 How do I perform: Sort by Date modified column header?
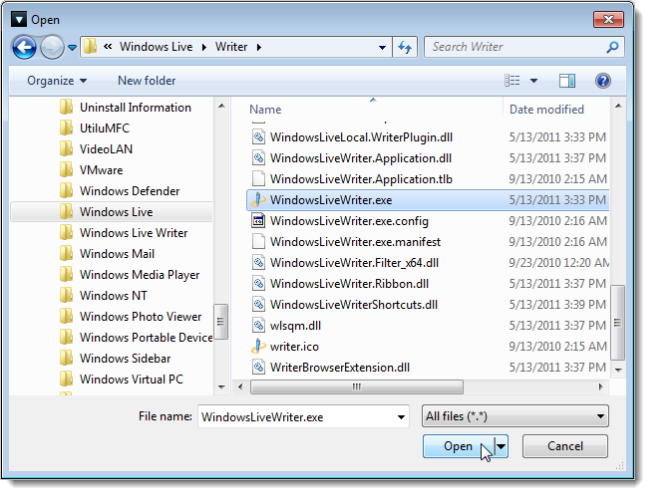[546, 109]
